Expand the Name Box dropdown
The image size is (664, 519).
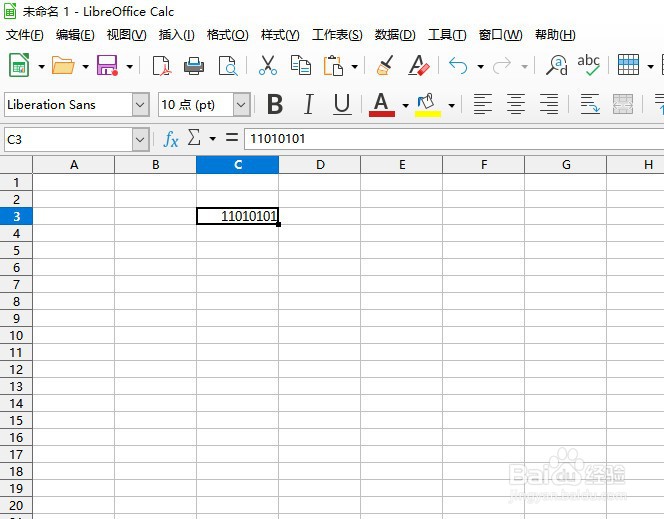click(140, 139)
